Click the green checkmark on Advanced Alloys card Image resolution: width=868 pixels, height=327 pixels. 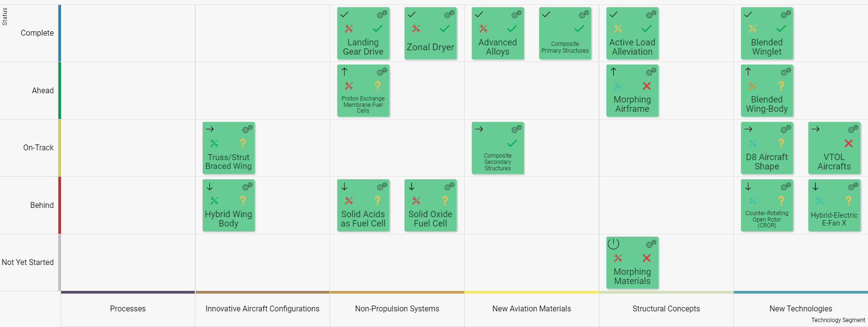click(512, 29)
